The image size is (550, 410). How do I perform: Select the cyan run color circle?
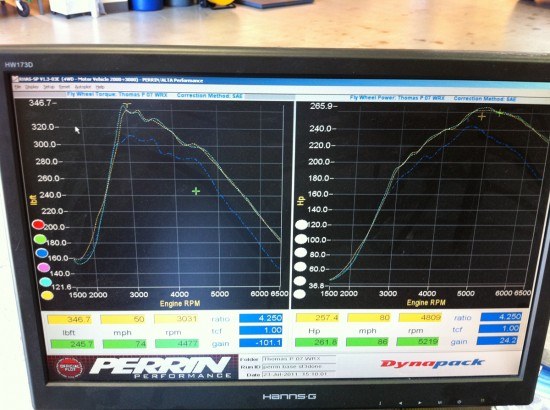(x=46, y=282)
